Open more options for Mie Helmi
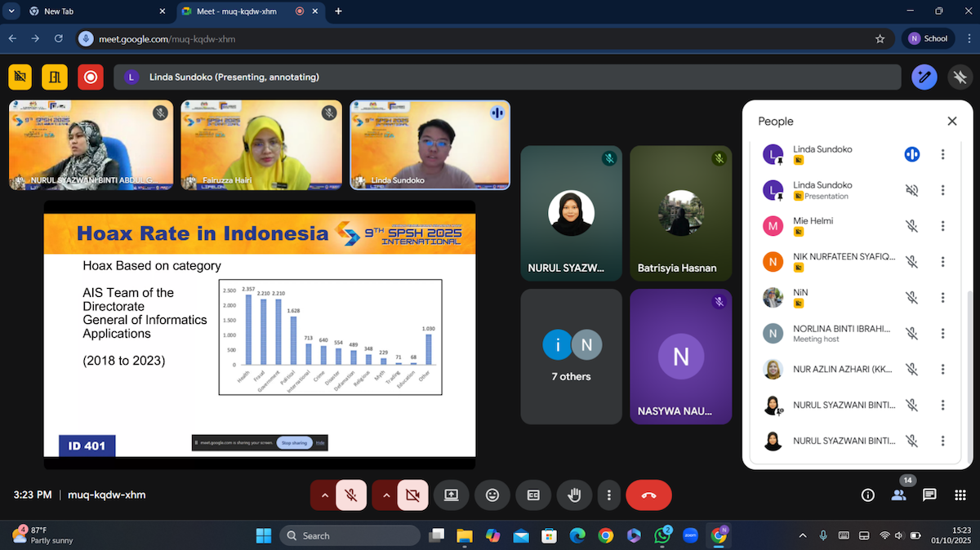The width and height of the screenshot is (980, 550). click(942, 226)
